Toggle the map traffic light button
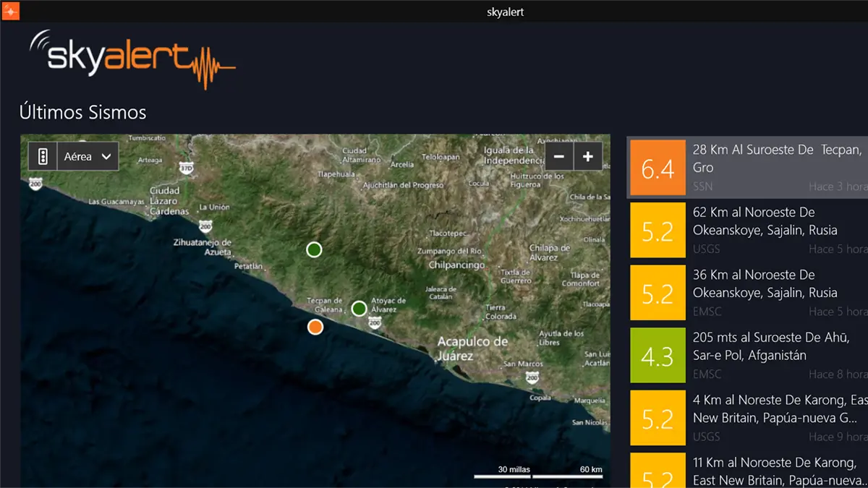The height and width of the screenshot is (488, 868). pyautogui.click(x=43, y=156)
